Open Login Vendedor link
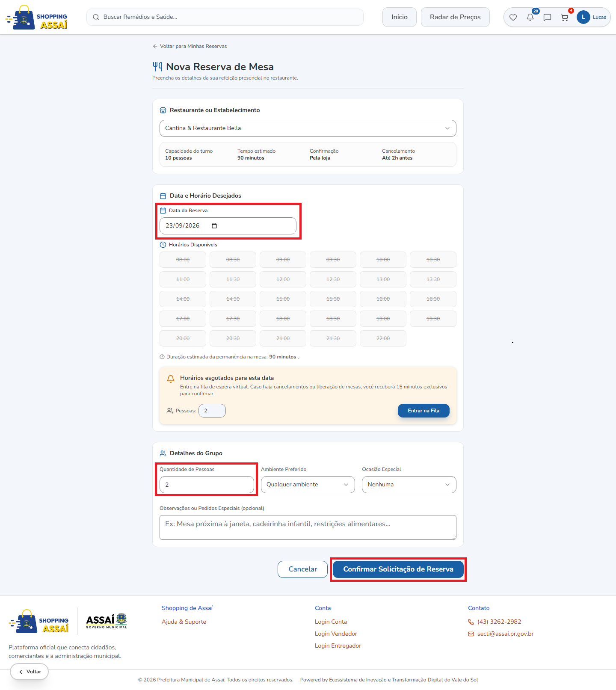The image size is (616, 690). 336,634
